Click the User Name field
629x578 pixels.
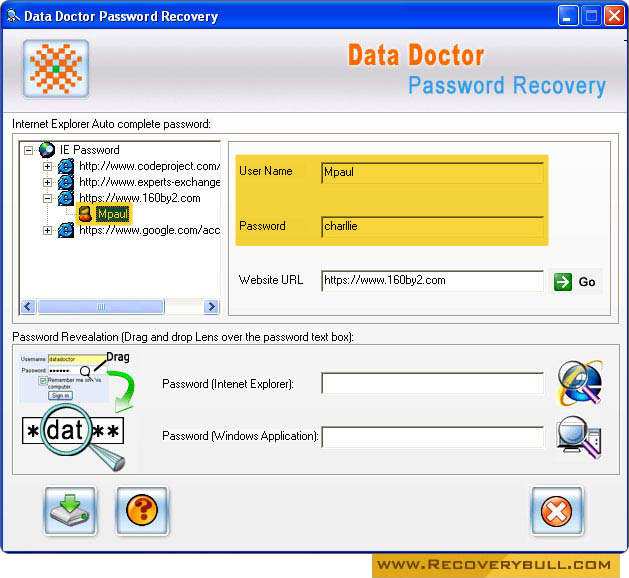pyautogui.click(x=432, y=173)
